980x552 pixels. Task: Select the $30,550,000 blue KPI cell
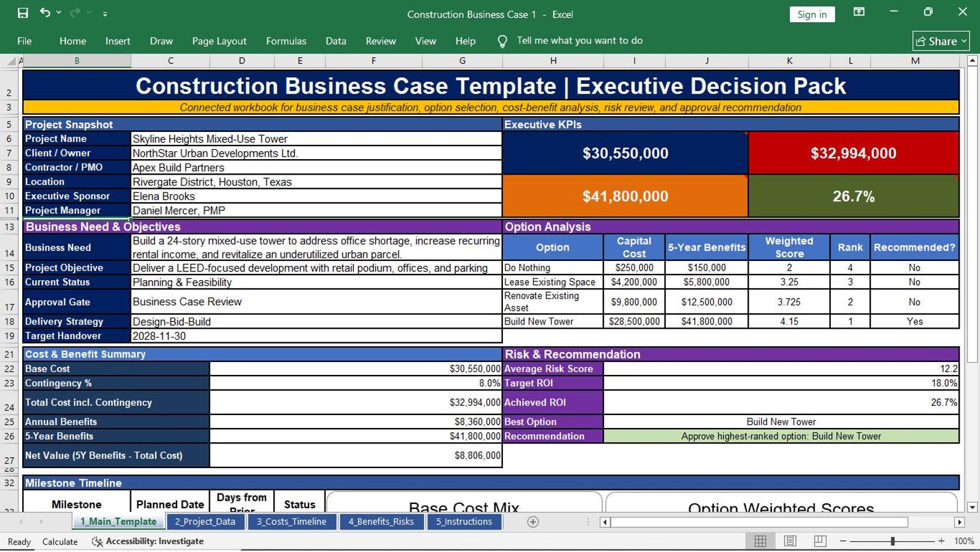tap(625, 153)
